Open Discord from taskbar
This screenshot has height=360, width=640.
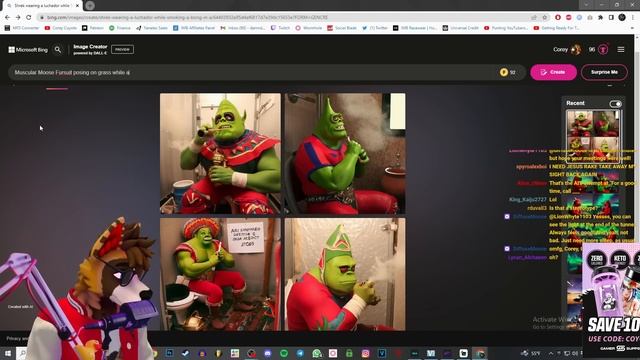tap(268, 353)
